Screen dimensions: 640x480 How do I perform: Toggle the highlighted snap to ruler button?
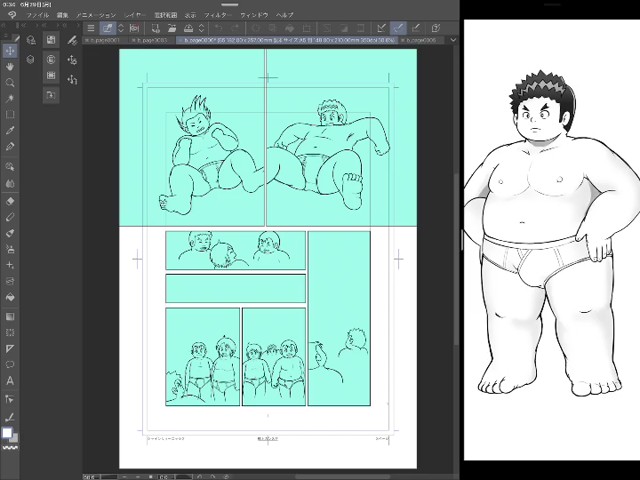398,28
